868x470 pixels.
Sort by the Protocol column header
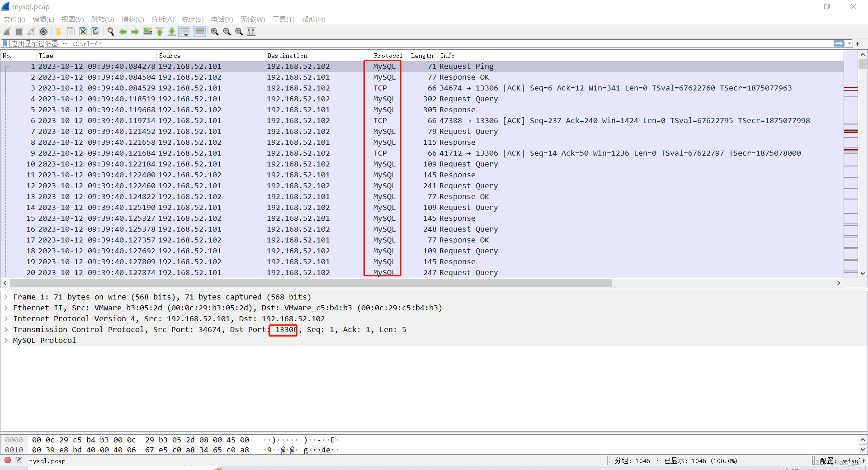(390, 56)
